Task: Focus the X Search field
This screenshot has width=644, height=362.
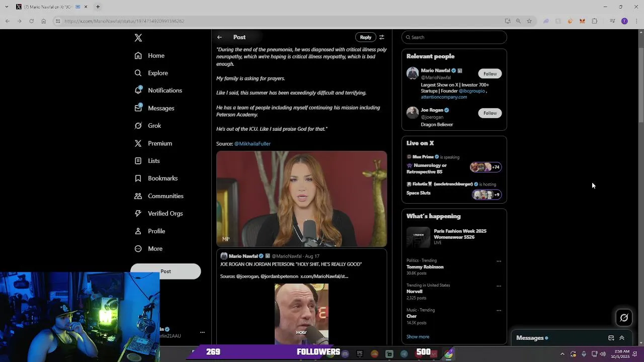Action: [454, 37]
